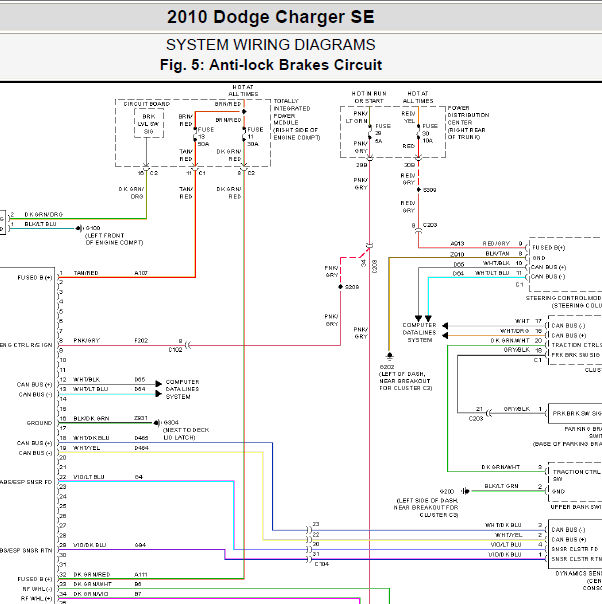Select the 'RF WHL (+)' pin label

[37, 599]
